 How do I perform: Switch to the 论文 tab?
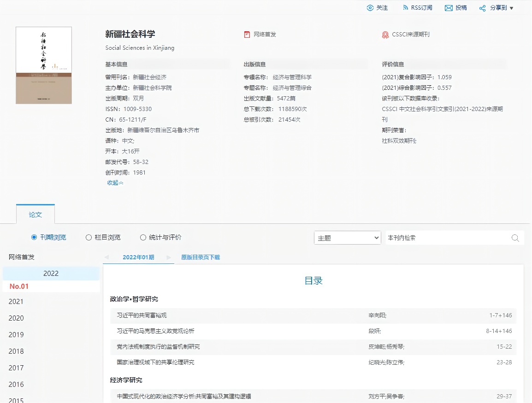pyautogui.click(x=35, y=215)
